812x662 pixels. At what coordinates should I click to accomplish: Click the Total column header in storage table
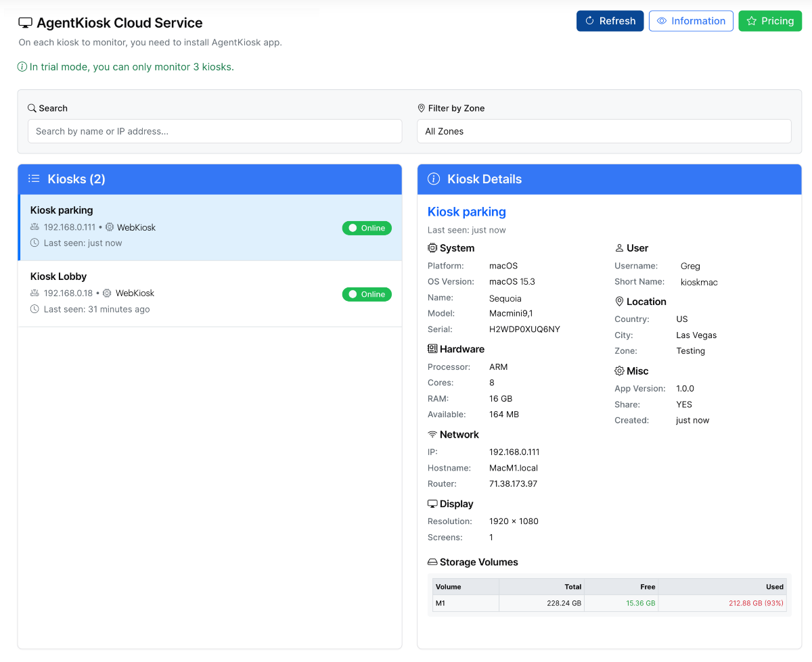(541, 586)
